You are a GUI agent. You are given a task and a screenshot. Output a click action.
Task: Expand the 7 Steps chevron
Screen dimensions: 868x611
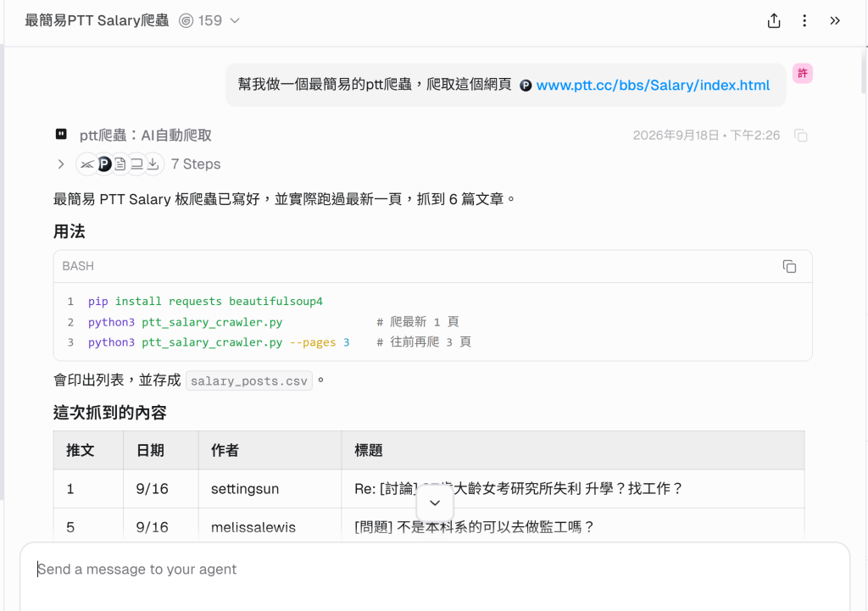(61, 164)
